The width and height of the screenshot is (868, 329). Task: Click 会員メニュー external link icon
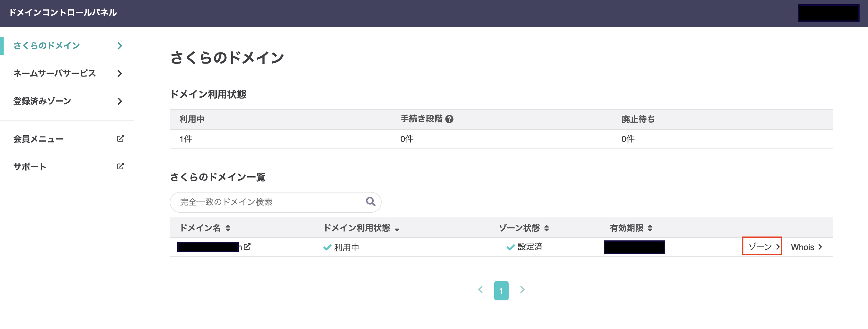point(120,138)
